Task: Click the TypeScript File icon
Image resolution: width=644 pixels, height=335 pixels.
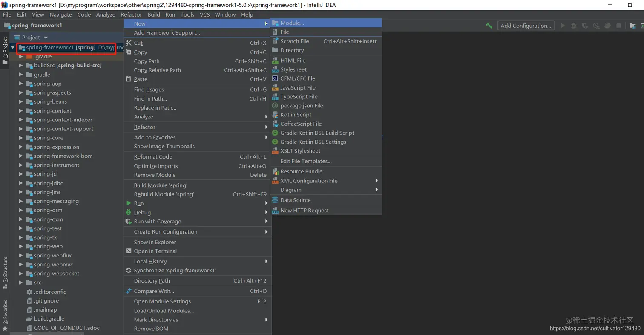Action: pos(275,97)
